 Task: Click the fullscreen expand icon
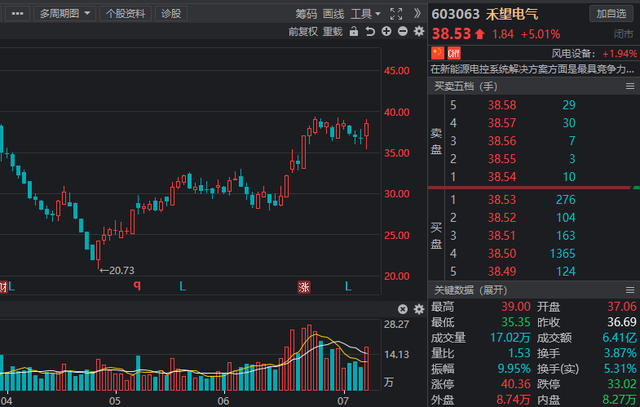coord(396,14)
